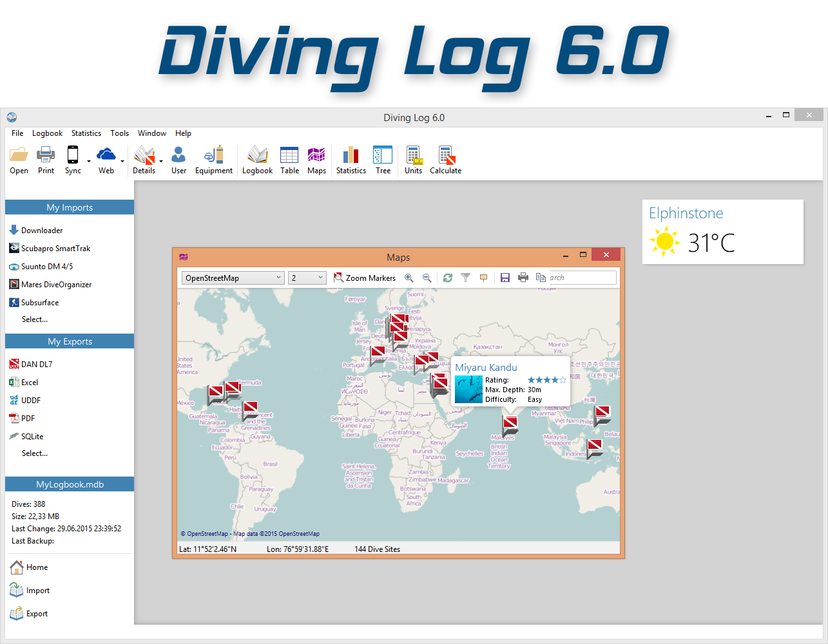Toggle the map marker filter funnel
This screenshot has height=644, width=828.
(465, 278)
